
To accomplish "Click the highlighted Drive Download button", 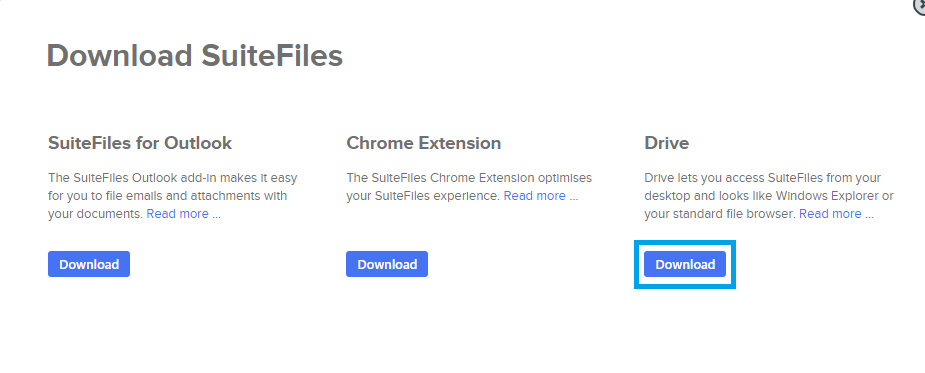I will click(685, 264).
